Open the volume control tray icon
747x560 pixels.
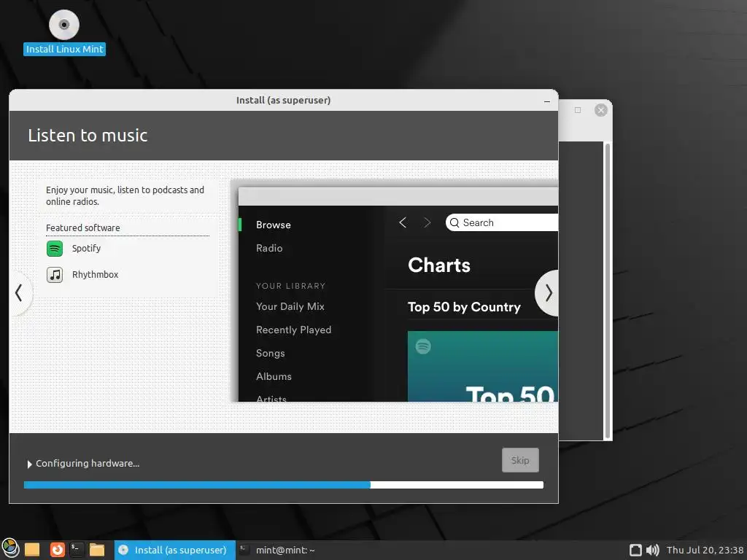(653, 550)
